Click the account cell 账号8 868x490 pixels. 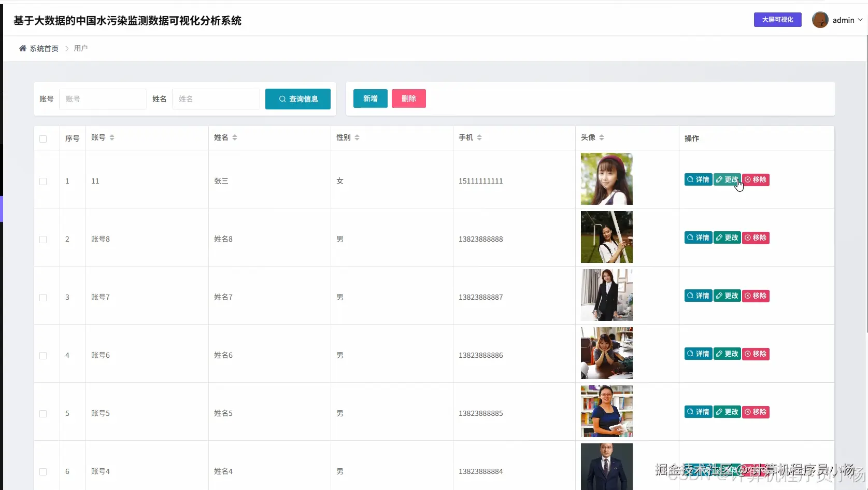pos(101,239)
